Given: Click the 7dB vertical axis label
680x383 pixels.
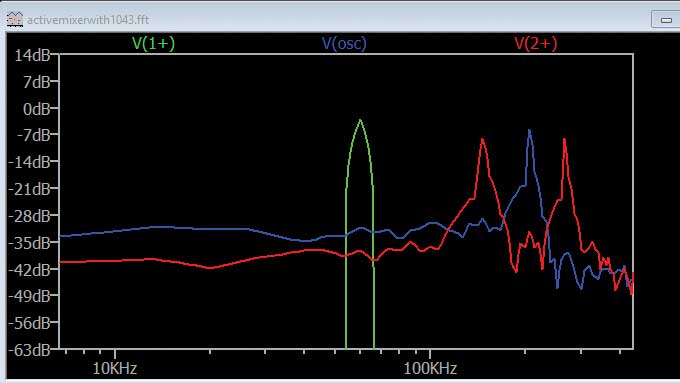Looking at the screenshot, I should pos(37,82).
